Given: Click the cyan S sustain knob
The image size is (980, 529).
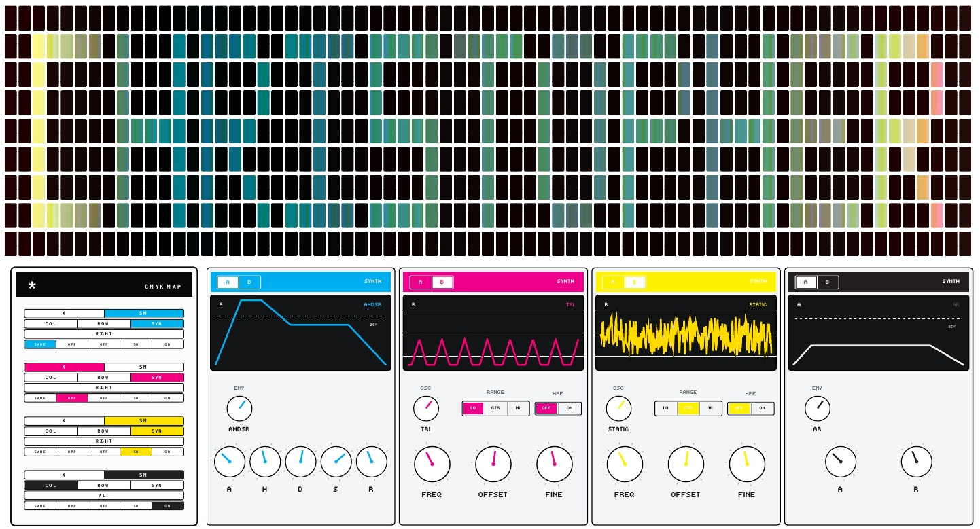Looking at the screenshot, I should (x=336, y=462).
